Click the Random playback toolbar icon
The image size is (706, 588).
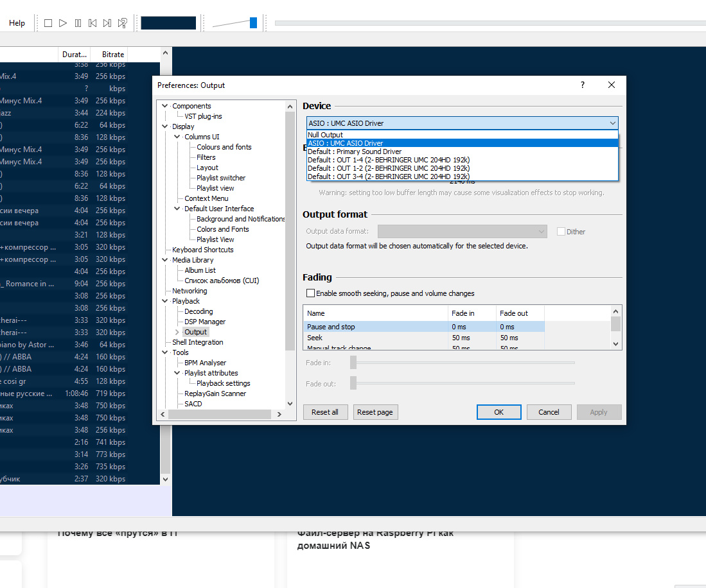pos(122,23)
